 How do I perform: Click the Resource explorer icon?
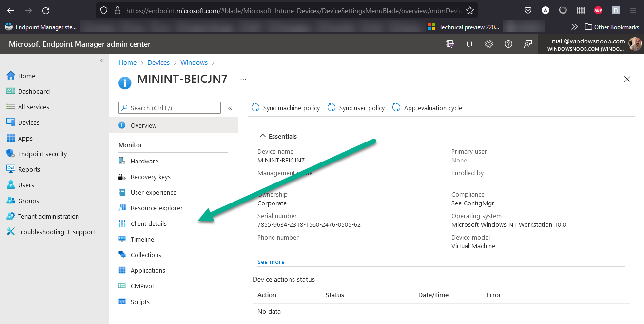point(122,208)
